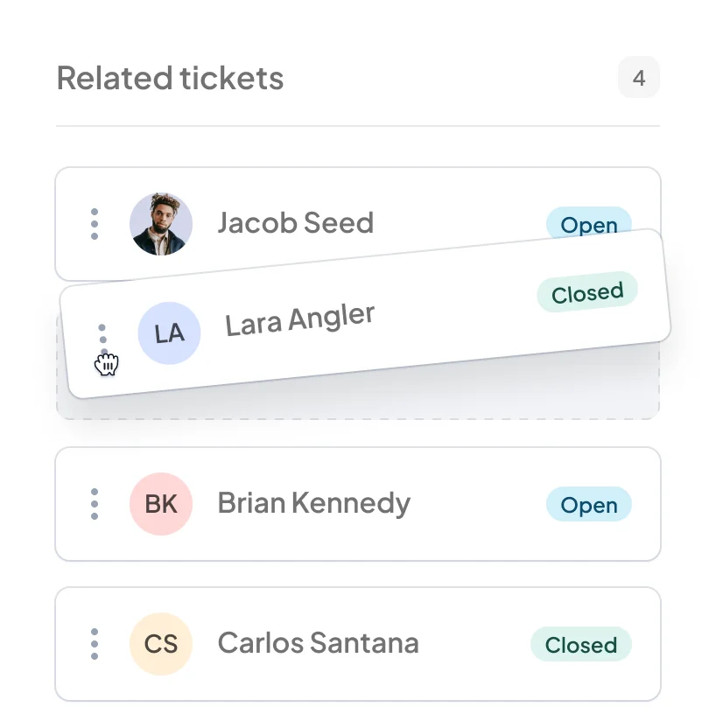Image resolution: width=716 pixels, height=728 pixels.
Task: Click the Closed badge on Lara Angler
Action: coord(587,293)
